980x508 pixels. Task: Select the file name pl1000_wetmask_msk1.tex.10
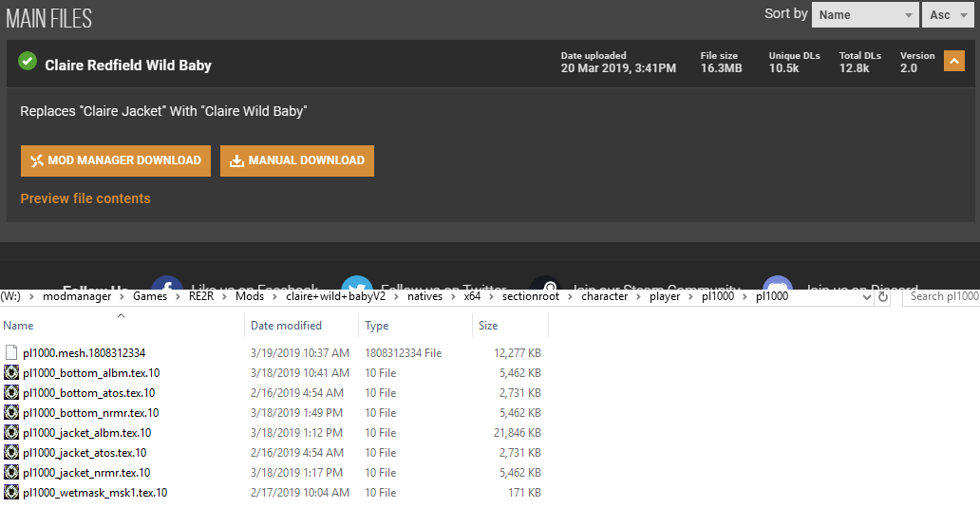(95, 493)
